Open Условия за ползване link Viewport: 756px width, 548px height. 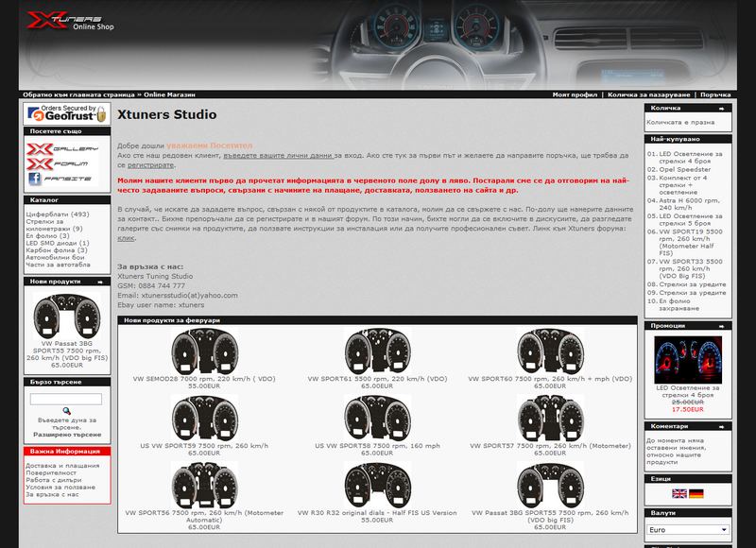click(60, 488)
